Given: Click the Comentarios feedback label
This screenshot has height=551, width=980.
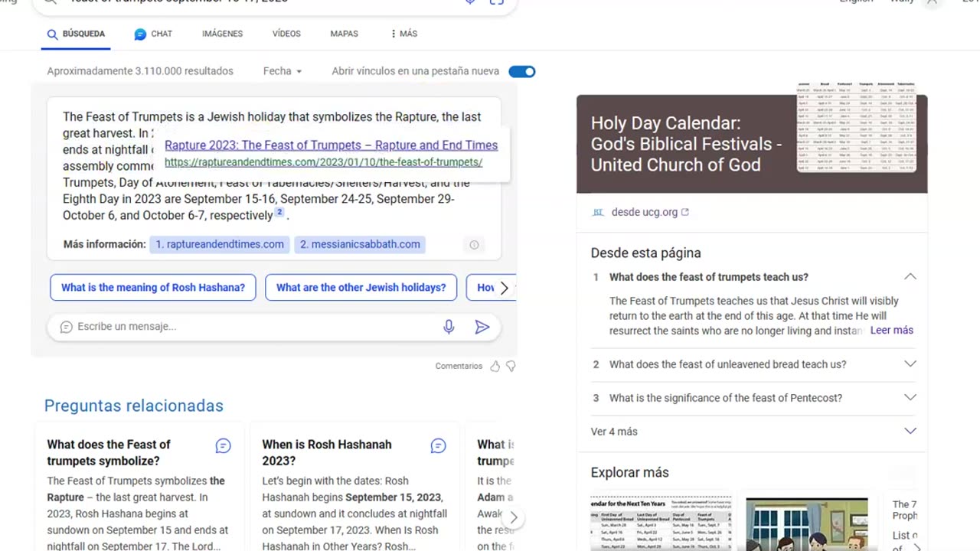Looking at the screenshot, I should 459,367.
